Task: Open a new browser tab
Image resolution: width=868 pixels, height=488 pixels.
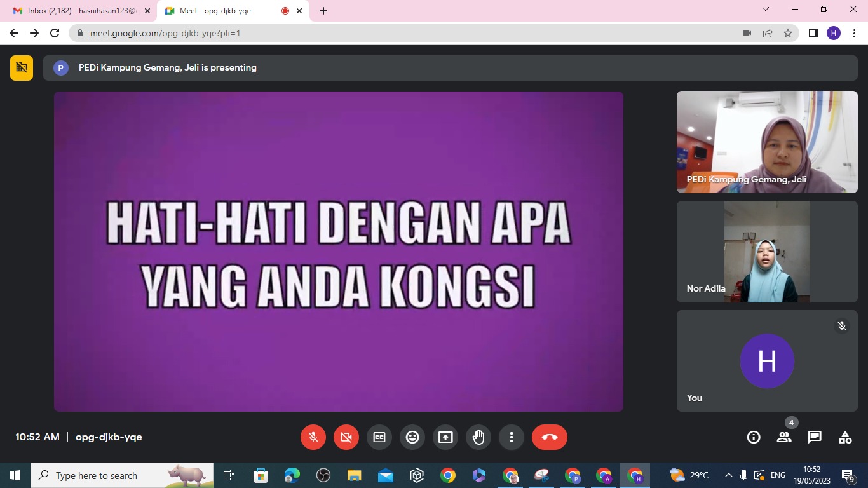Action: pos(323,11)
